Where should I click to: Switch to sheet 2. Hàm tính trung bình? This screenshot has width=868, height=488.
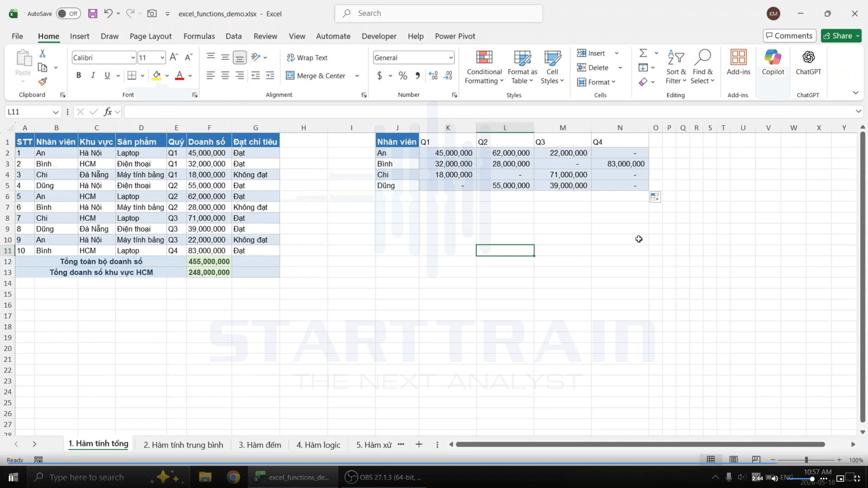coord(183,445)
